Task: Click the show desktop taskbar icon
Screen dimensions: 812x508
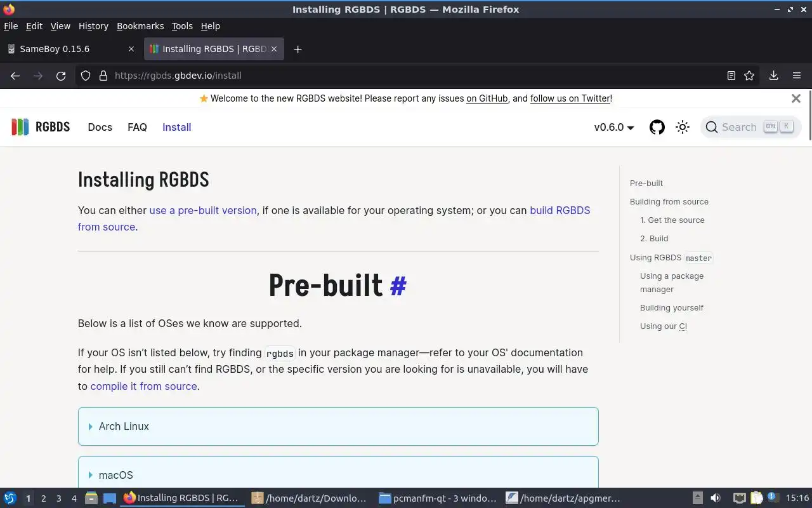Action: pos(110,498)
